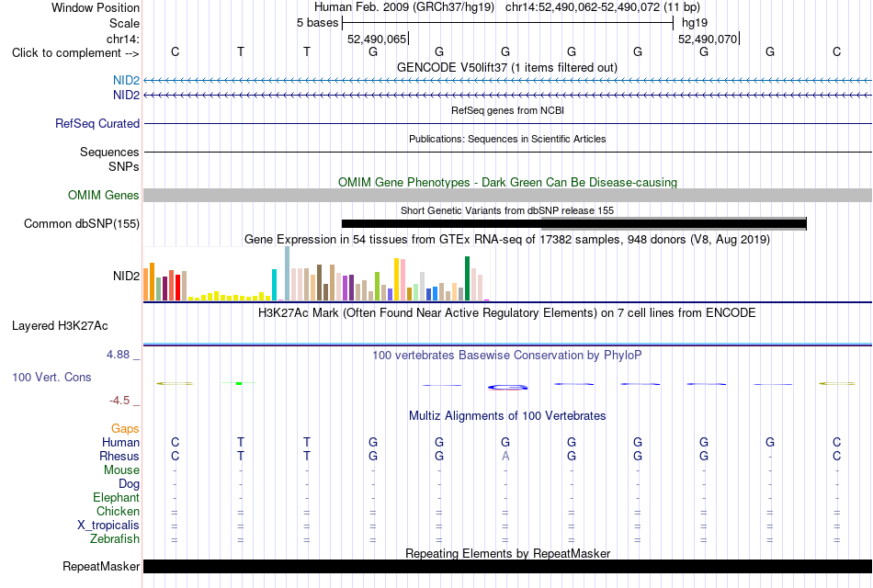Click the blue looped PhyloP mark in conservation track
The height and width of the screenshot is (588, 873).
click(x=507, y=387)
